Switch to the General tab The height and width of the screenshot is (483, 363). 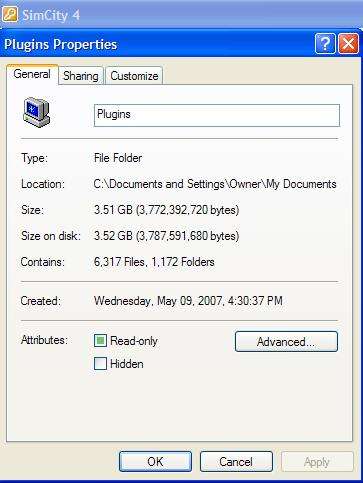[x=32, y=74]
